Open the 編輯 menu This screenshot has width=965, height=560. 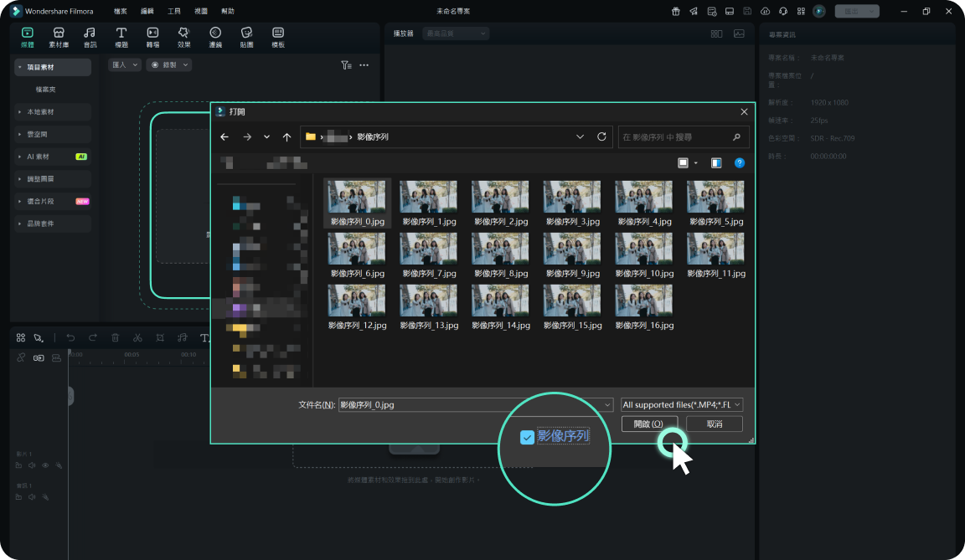click(x=147, y=11)
